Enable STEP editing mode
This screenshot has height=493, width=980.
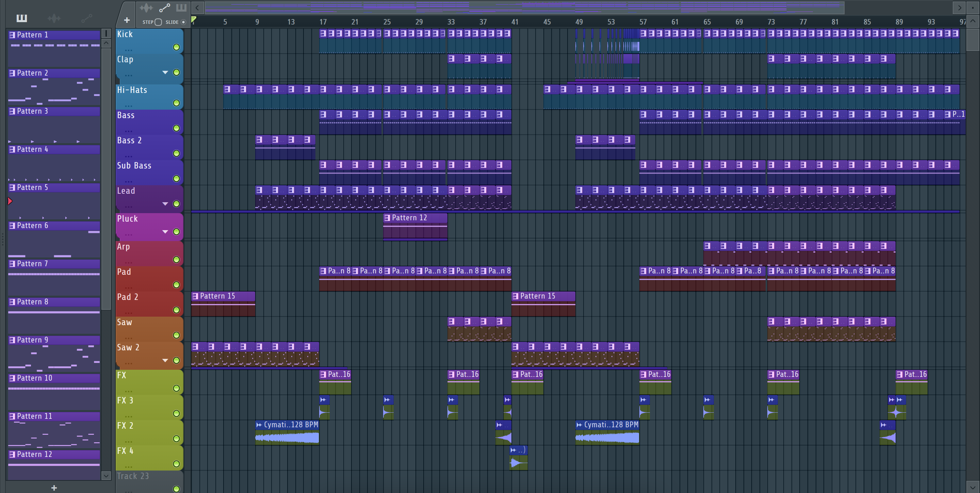coord(159,22)
